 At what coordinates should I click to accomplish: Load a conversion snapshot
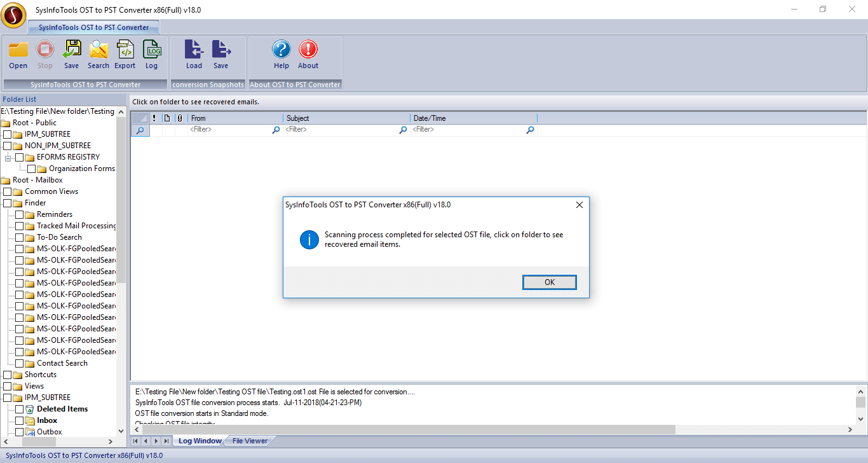[x=194, y=49]
